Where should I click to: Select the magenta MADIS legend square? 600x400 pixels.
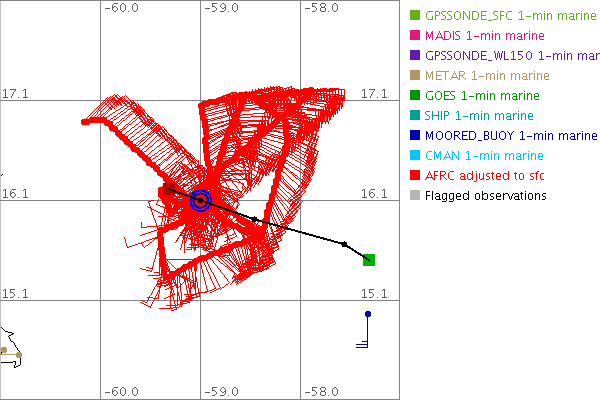tap(415, 36)
